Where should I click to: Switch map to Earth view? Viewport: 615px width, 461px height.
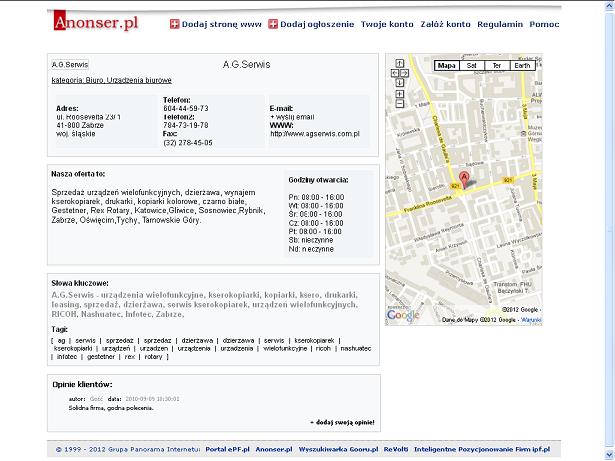pyautogui.click(x=522, y=66)
